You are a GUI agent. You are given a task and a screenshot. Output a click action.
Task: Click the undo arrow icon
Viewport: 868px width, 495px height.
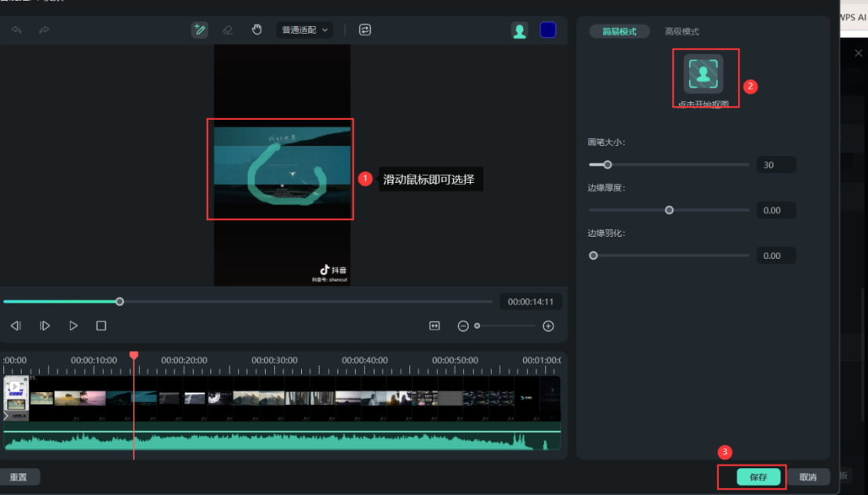16,30
